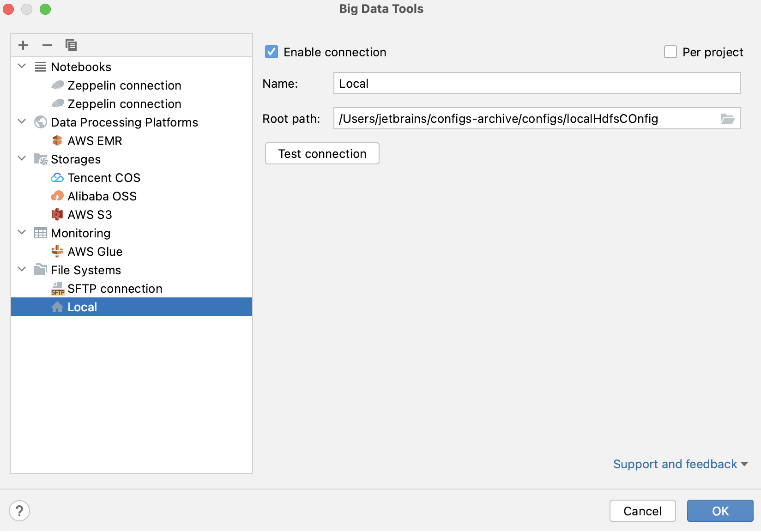Viewport: 761px width, 532px height.
Task: Select the AWS Glue connection
Action: coord(95,252)
